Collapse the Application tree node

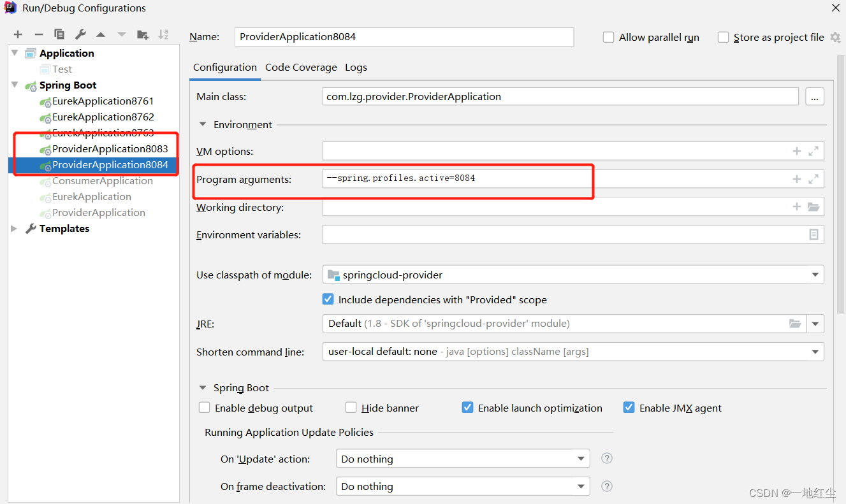(14, 53)
